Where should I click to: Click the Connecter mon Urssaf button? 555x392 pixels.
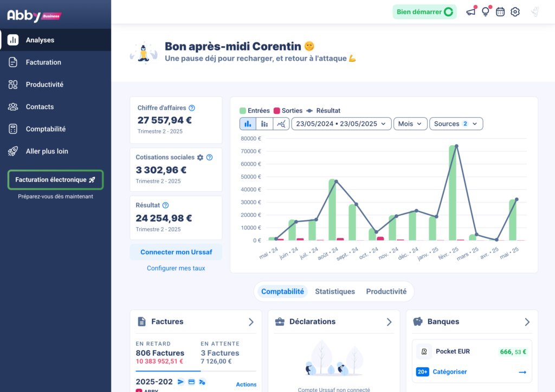click(x=176, y=252)
